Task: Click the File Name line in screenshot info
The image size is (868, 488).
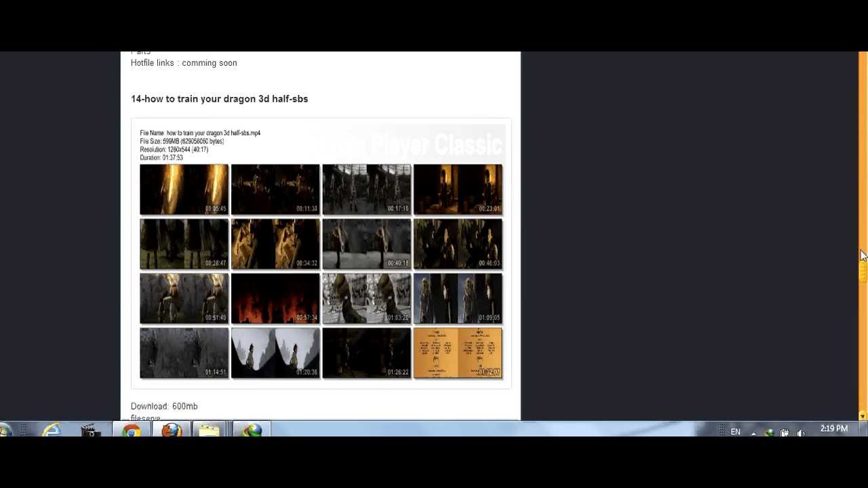Action: click(x=200, y=133)
